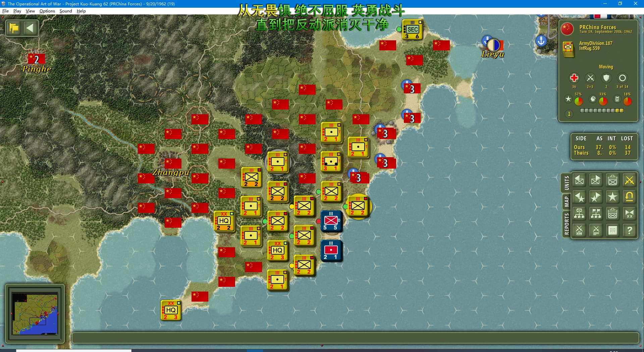The height and width of the screenshot is (352, 644).
Task: Go to previous formation star button
Action: 579,197
